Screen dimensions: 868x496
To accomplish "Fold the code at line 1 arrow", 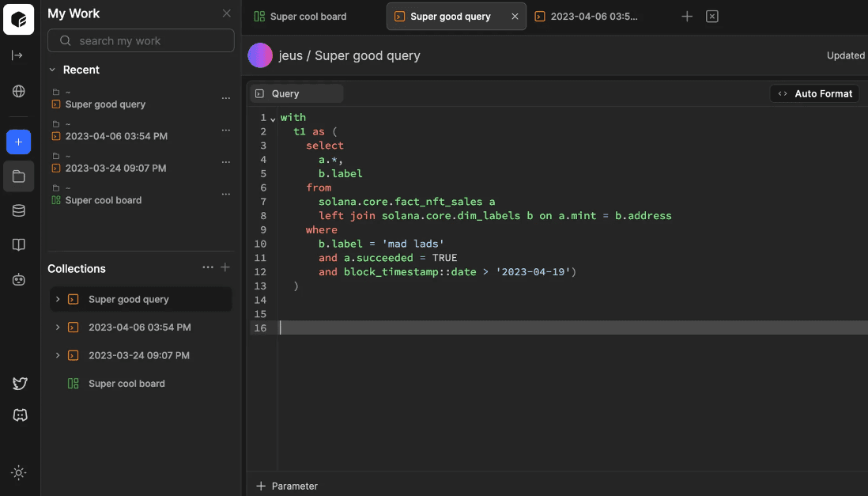I will click(x=273, y=119).
